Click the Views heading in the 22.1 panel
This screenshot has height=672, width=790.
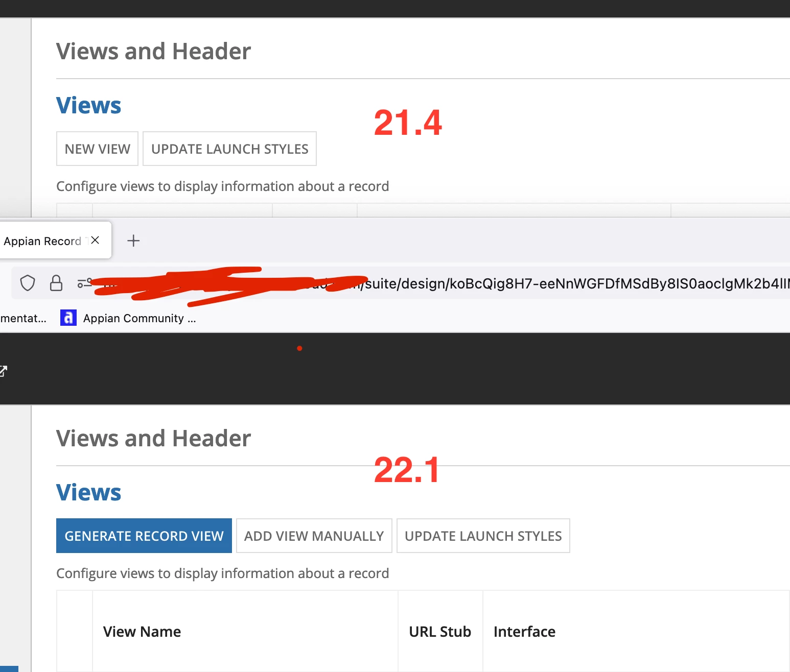tap(89, 492)
